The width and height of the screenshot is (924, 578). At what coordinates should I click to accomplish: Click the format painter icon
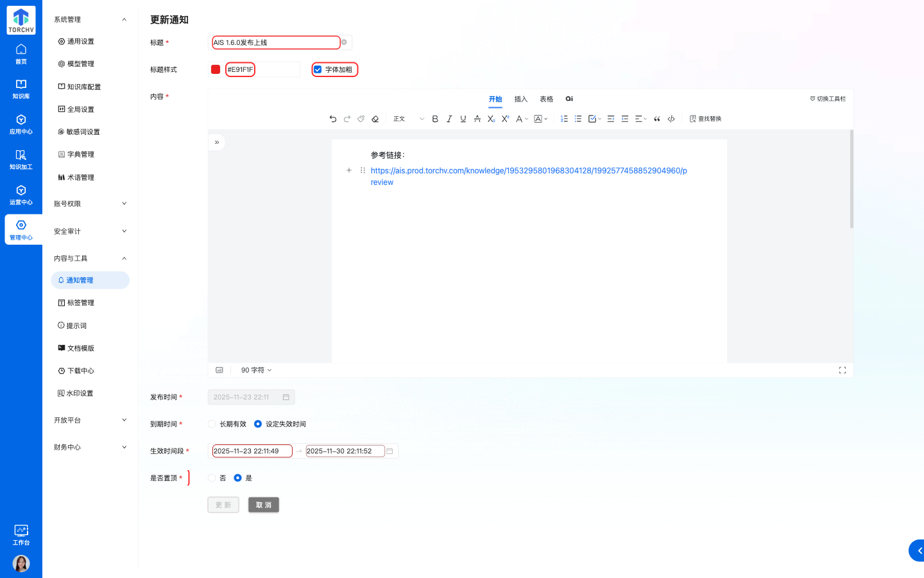point(361,119)
